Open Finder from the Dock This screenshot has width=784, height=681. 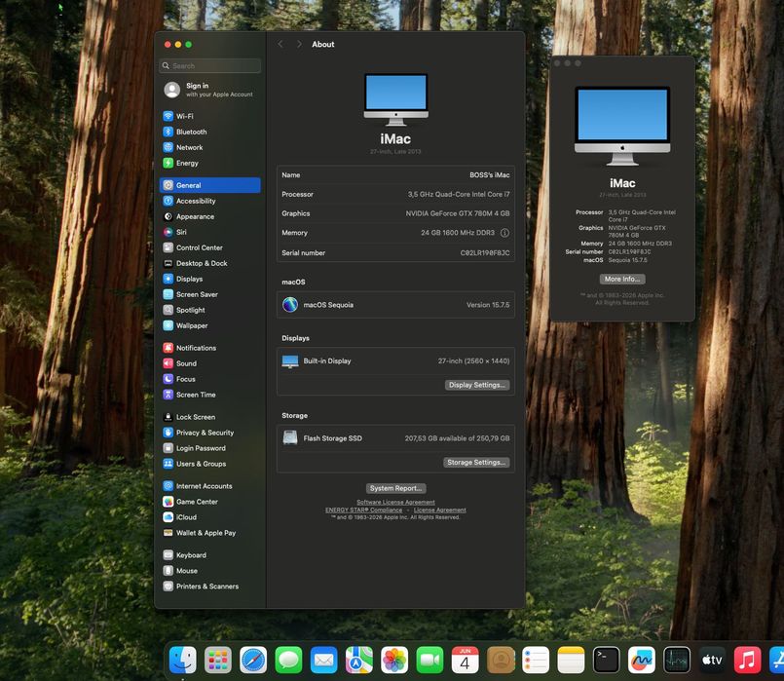click(183, 660)
